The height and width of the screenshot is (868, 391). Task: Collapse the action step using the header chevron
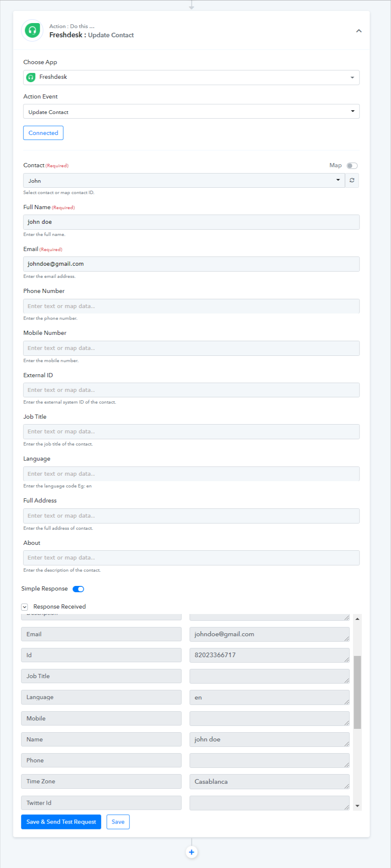coord(359,31)
